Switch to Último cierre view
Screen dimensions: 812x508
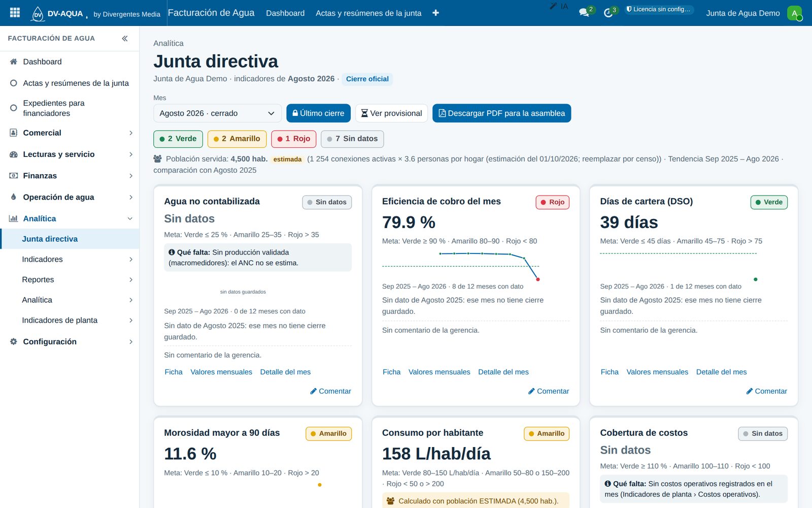[x=318, y=113]
